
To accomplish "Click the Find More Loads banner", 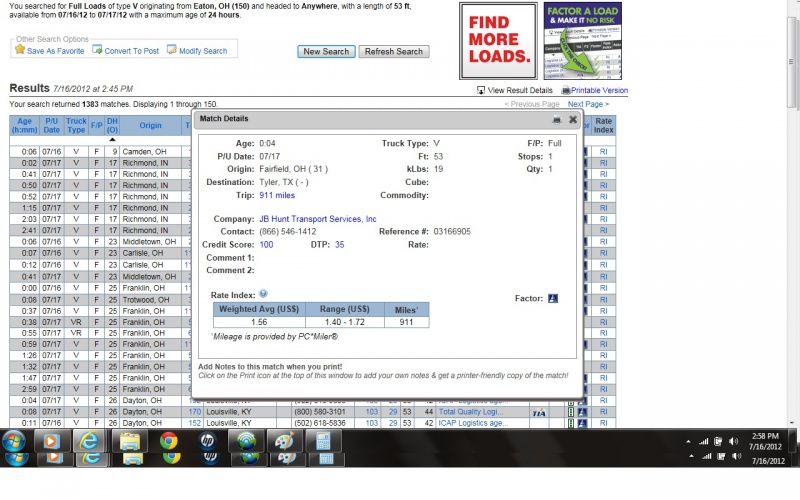I will [499, 41].
